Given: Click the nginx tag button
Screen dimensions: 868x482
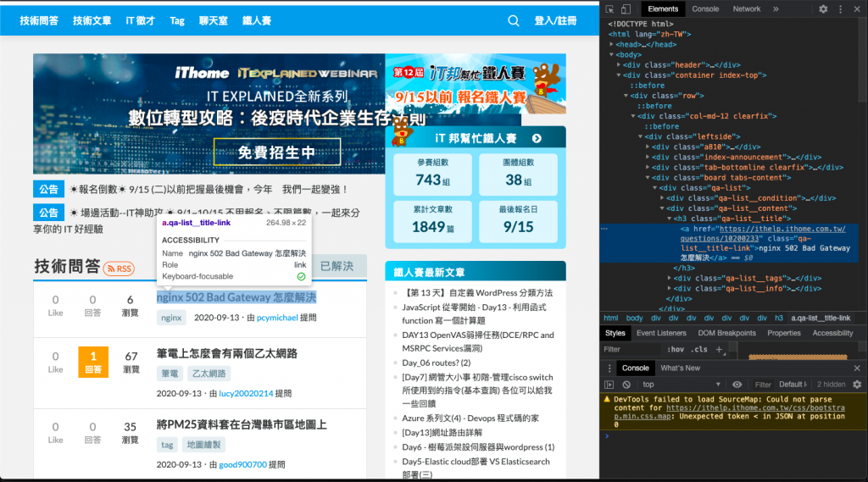Looking at the screenshot, I should pos(171,318).
